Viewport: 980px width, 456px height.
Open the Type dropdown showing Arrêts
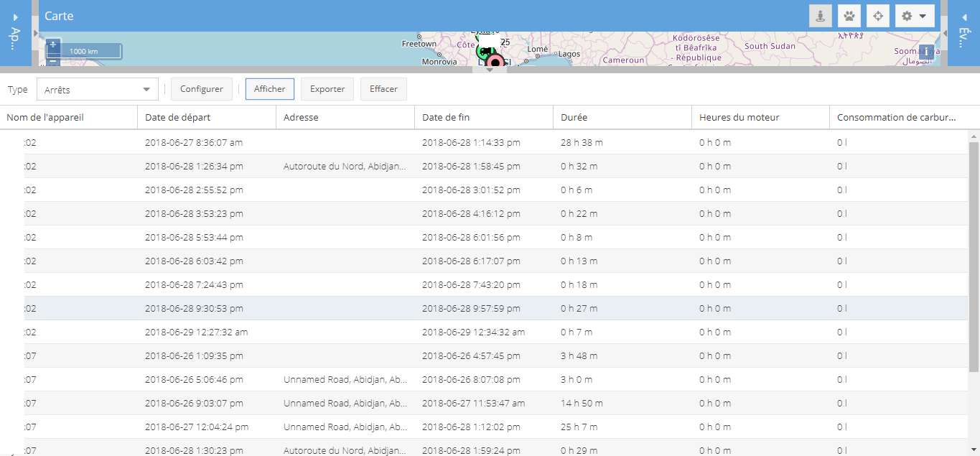(97, 88)
